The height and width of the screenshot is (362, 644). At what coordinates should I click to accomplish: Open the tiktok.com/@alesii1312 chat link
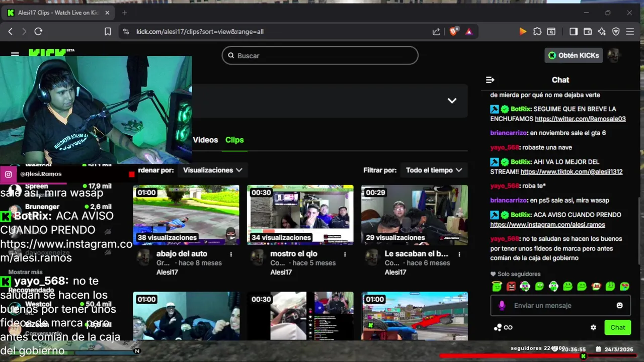point(572,171)
